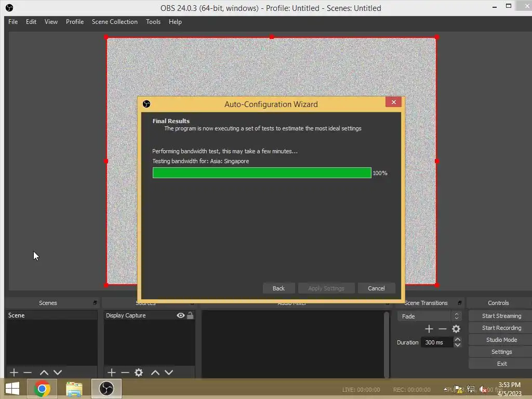Toggle Display Capture lock icon
The width and height of the screenshot is (532, 399).
(x=190, y=315)
